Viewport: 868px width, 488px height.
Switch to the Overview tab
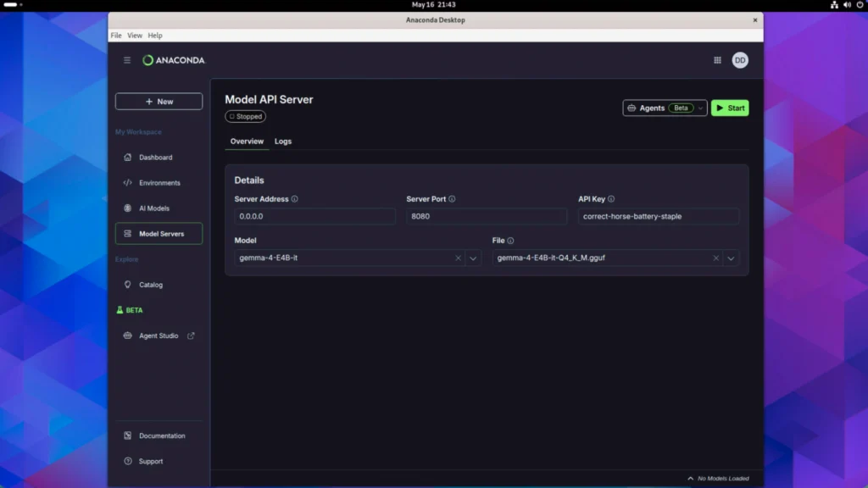click(x=247, y=141)
